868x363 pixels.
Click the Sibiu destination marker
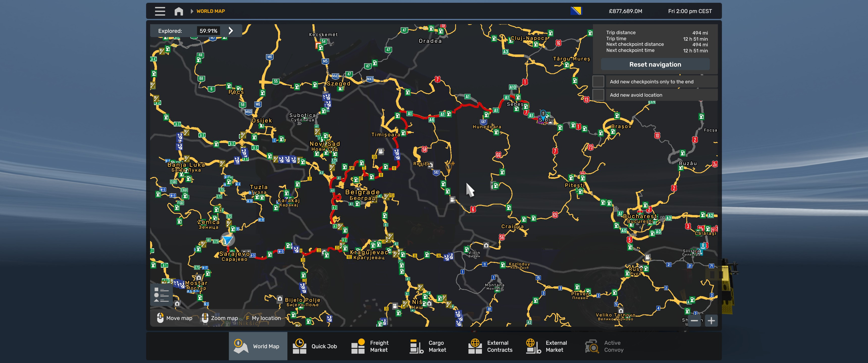pos(543,114)
